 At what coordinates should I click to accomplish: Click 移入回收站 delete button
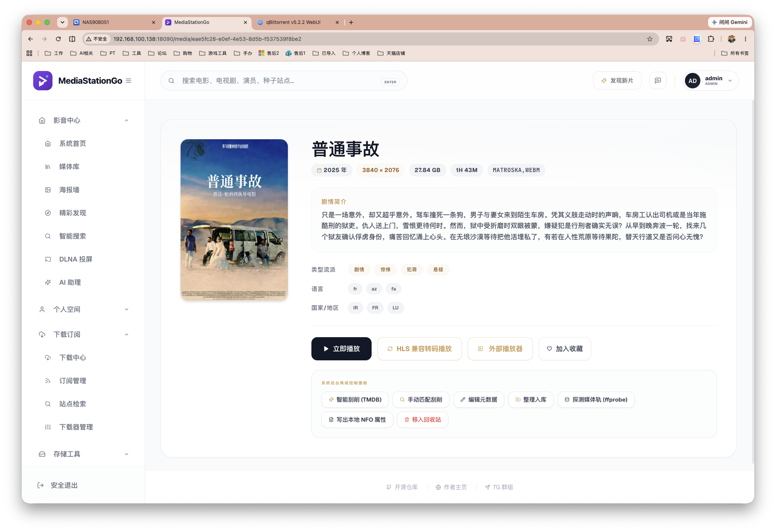[423, 420]
